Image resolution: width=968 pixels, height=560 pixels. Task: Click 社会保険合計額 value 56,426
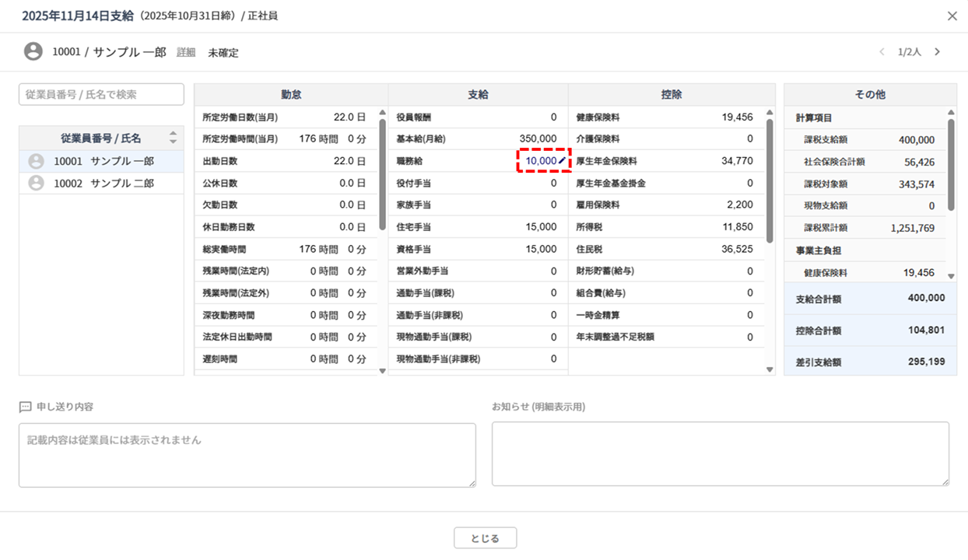pos(919,162)
